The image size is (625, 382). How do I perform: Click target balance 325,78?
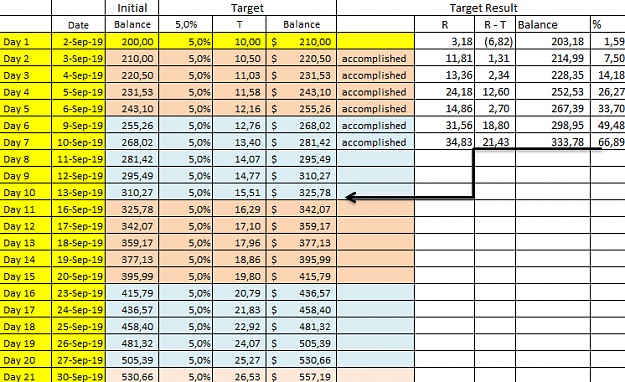[301, 192]
